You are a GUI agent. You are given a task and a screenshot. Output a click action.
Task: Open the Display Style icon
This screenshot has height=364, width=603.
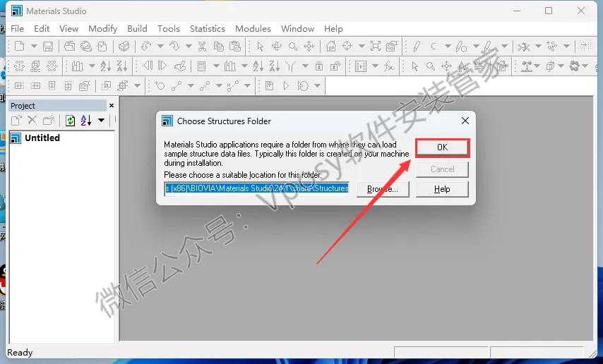coord(392,47)
